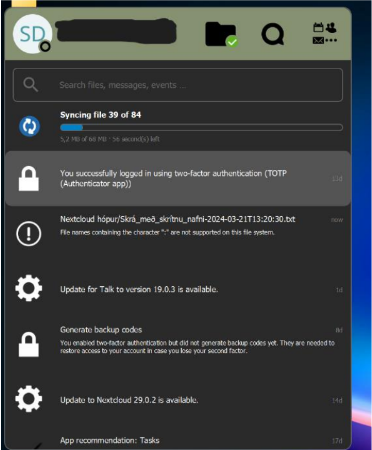Click the magnifier icon in search box
372x450 pixels.
(x=31, y=85)
